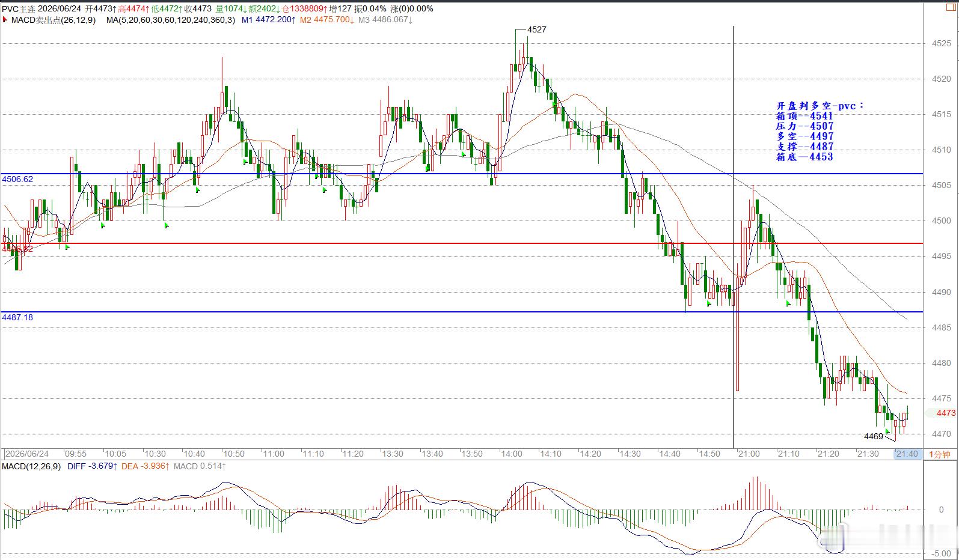Click the green signal arrow near 21:10
This screenshot has width=959, height=560.
788,303
